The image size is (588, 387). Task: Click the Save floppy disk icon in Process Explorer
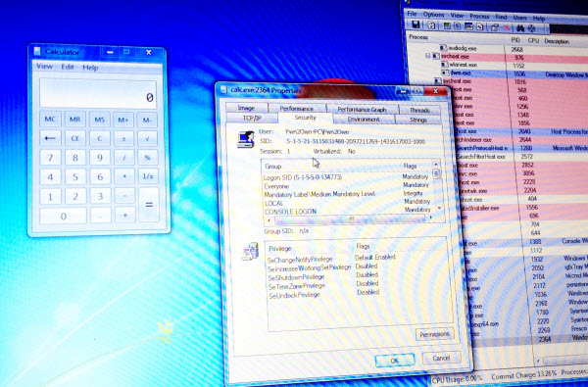[x=416, y=24]
